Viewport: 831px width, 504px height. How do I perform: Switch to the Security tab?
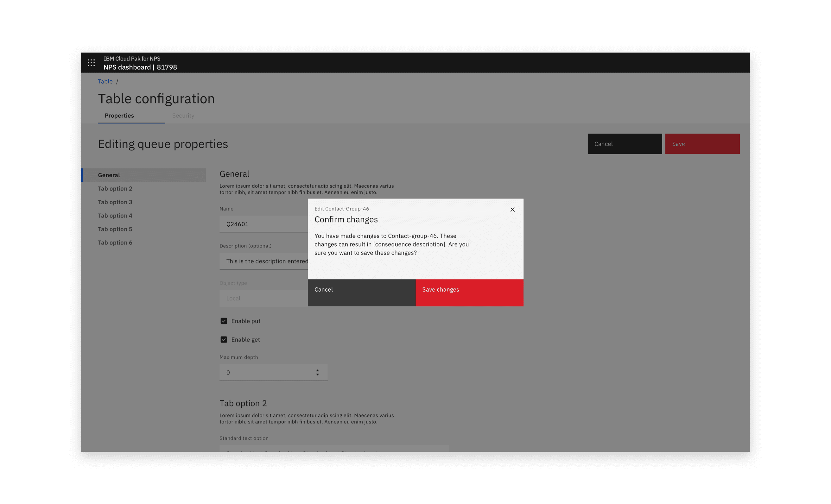pos(183,116)
